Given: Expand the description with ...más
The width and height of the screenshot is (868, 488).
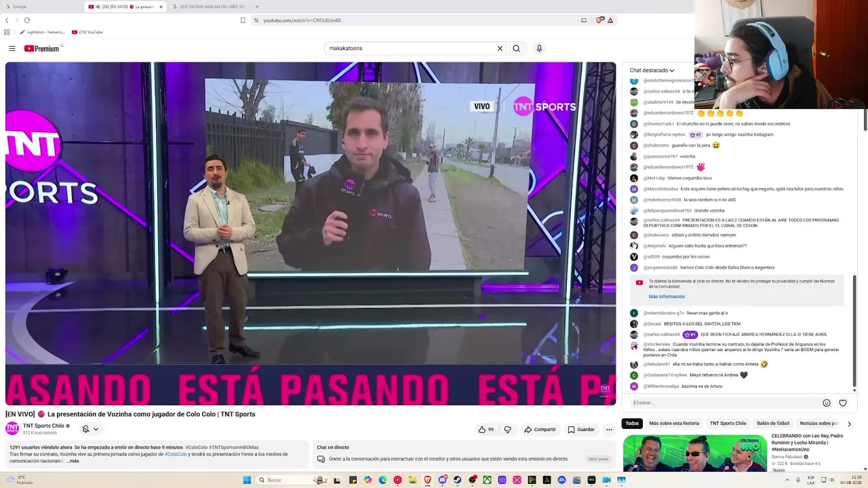Looking at the screenshot, I should click(x=73, y=461).
